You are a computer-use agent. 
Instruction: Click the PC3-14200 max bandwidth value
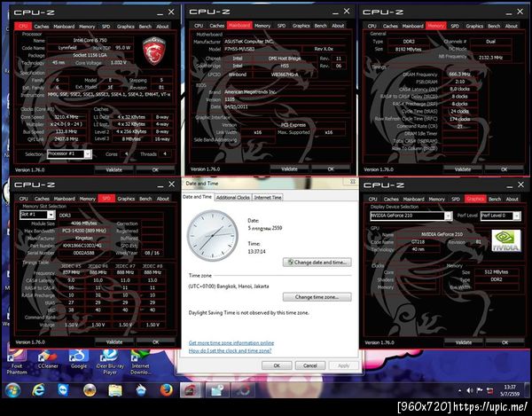click(x=84, y=231)
